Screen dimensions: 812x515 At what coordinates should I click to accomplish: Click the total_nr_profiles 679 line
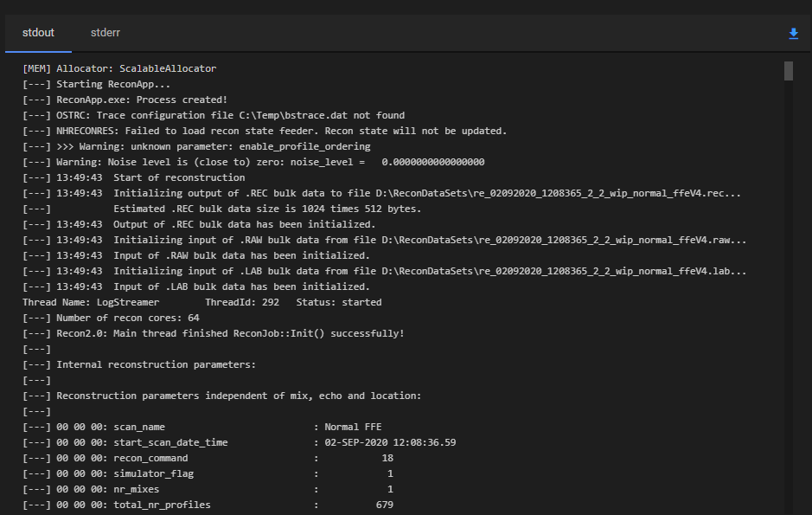click(x=208, y=505)
